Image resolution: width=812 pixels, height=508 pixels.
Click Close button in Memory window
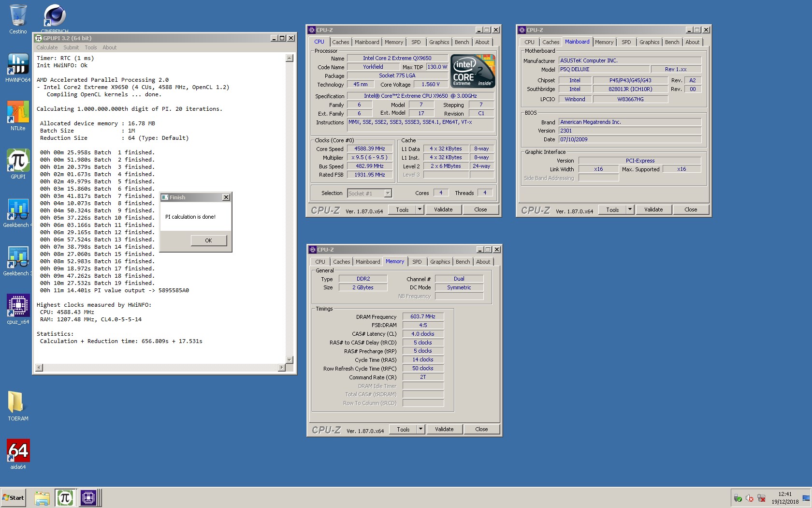click(x=481, y=429)
